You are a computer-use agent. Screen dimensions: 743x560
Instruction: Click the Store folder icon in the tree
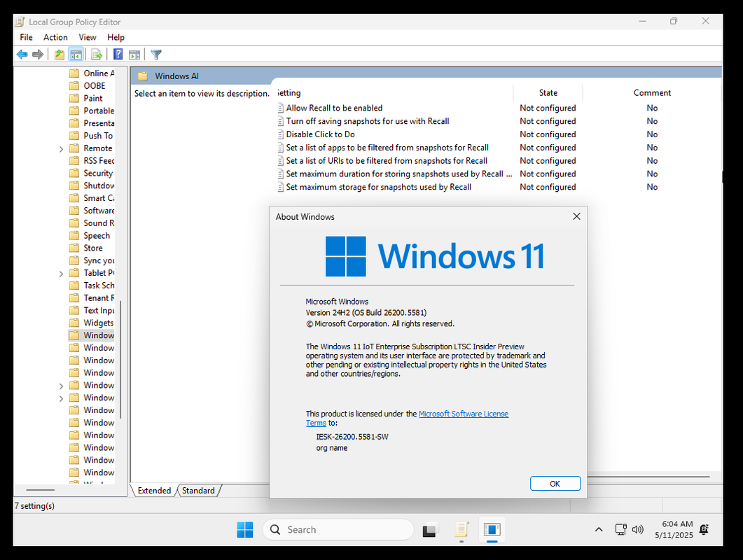pos(74,248)
